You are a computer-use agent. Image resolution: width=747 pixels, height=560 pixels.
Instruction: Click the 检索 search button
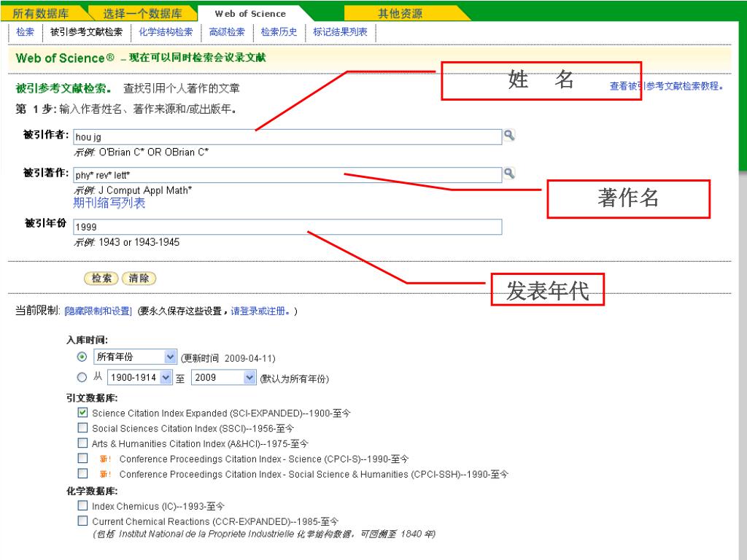click(101, 278)
